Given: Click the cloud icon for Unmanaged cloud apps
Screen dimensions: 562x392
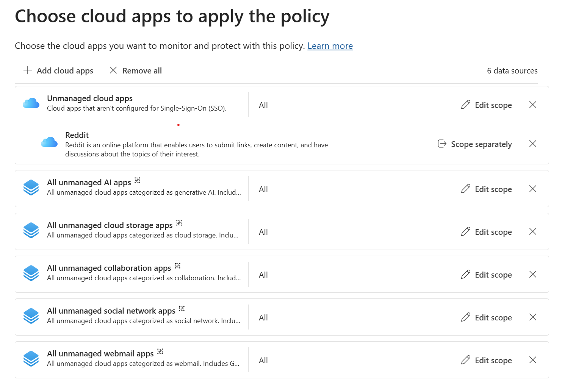Looking at the screenshot, I should tap(31, 103).
